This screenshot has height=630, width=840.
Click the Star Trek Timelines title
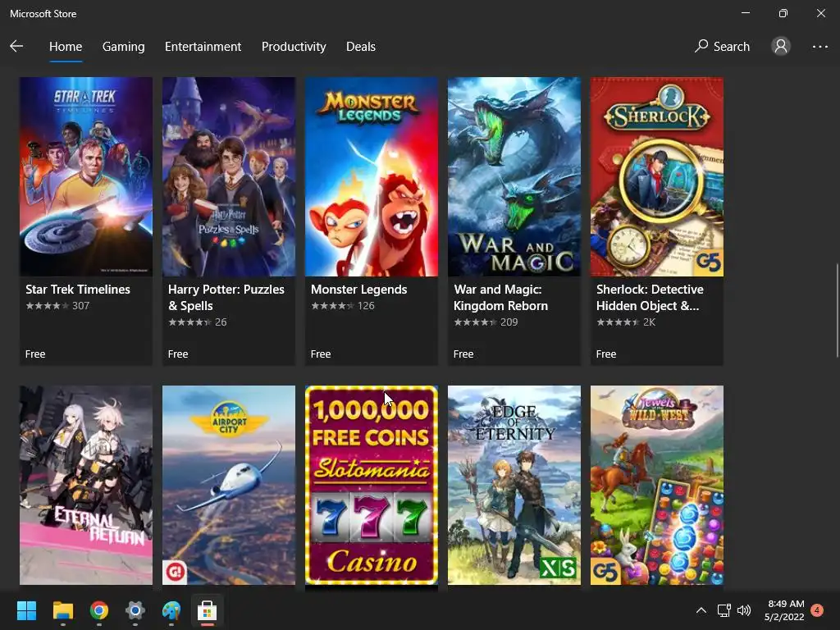pyautogui.click(x=78, y=290)
